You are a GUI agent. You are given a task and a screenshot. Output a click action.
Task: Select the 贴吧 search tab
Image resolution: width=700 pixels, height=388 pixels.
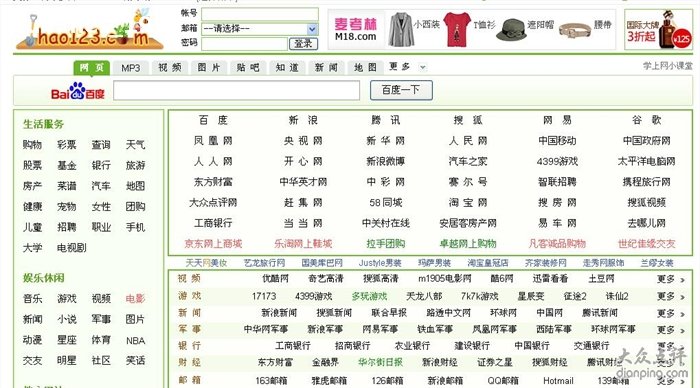pyautogui.click(x=248, y=68)
